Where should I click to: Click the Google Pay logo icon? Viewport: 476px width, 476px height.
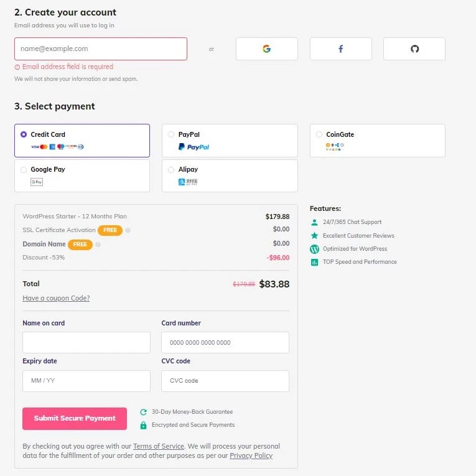pos(37,182)
